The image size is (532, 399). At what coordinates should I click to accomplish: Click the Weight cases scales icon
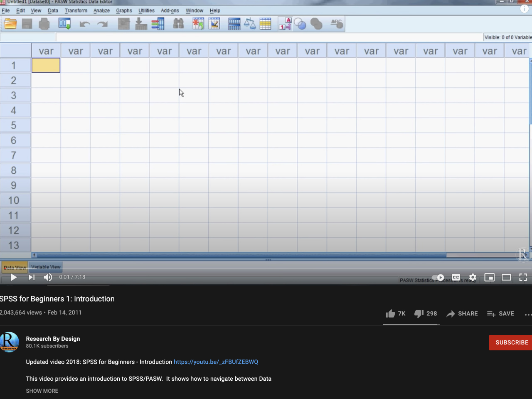tap(250, 24)
